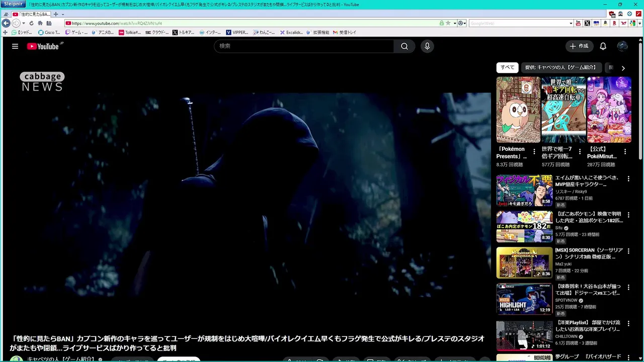
Task: Open a new browser tab with plus
Action: 55,14
